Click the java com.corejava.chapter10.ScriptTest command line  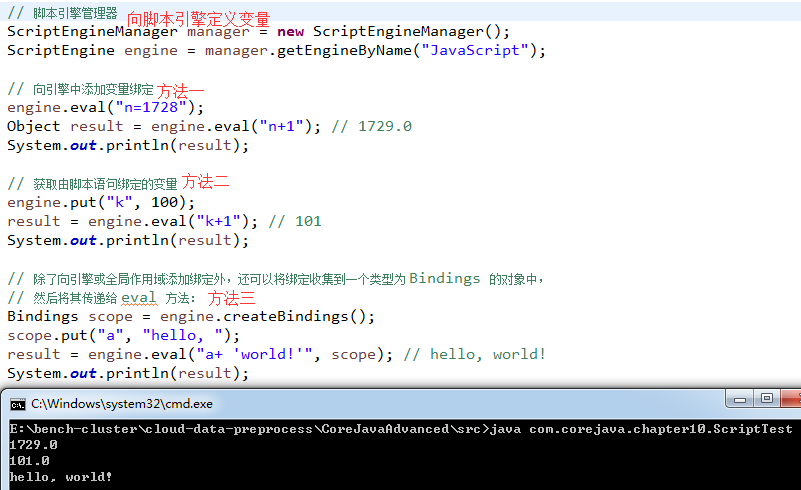tap(401, 429)
